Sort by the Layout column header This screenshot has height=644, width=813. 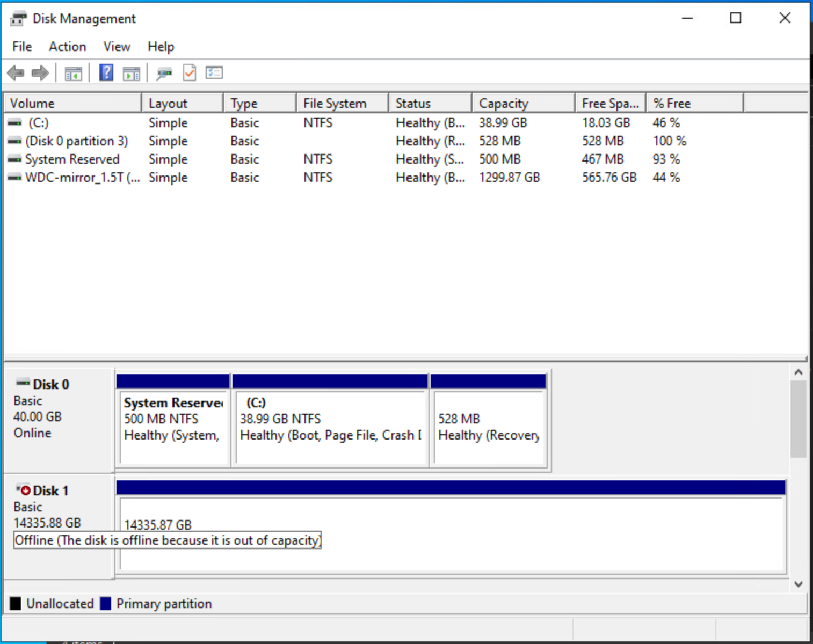(183, 103)
